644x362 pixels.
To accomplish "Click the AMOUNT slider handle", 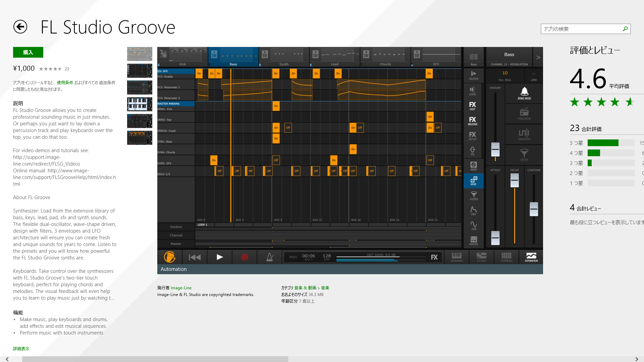I will click(495, 149).
